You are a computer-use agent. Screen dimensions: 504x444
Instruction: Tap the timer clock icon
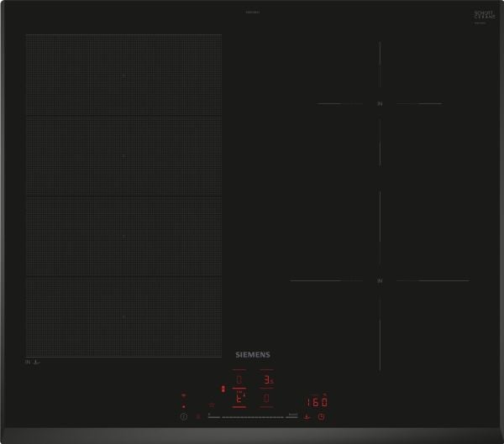click(x=322, y=416)
